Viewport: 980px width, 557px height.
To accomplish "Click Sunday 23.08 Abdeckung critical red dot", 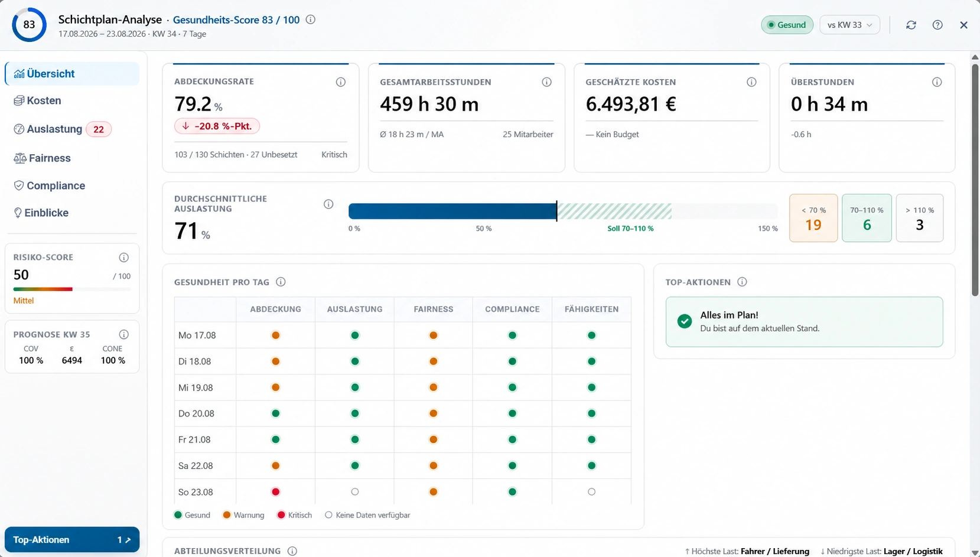I will pos(275,491).
